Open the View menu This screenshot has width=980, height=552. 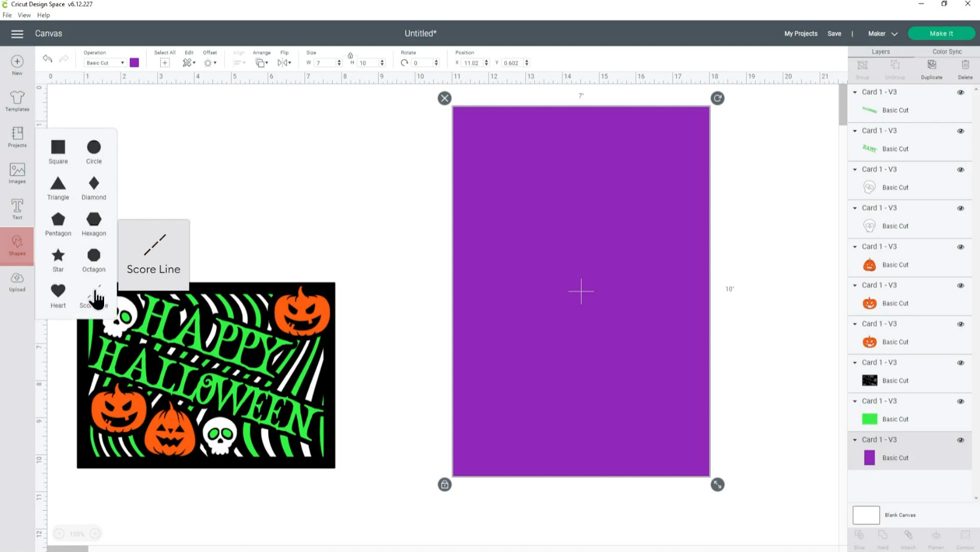(x=24, y=15)
